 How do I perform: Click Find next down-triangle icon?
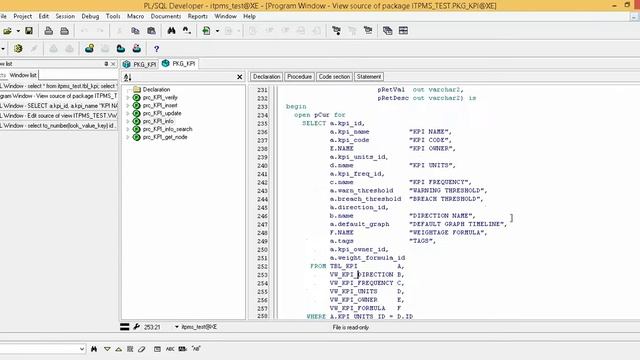point(107,349)
